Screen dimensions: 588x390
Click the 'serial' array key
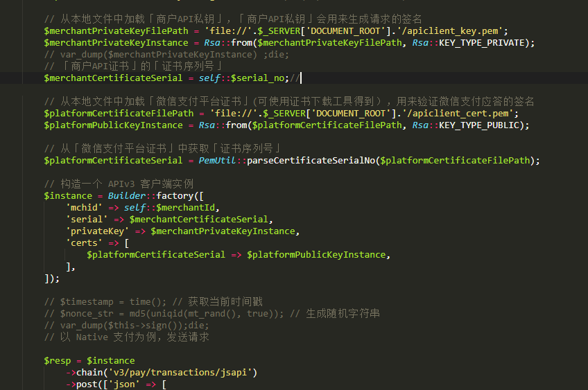(x=87, y=219)
